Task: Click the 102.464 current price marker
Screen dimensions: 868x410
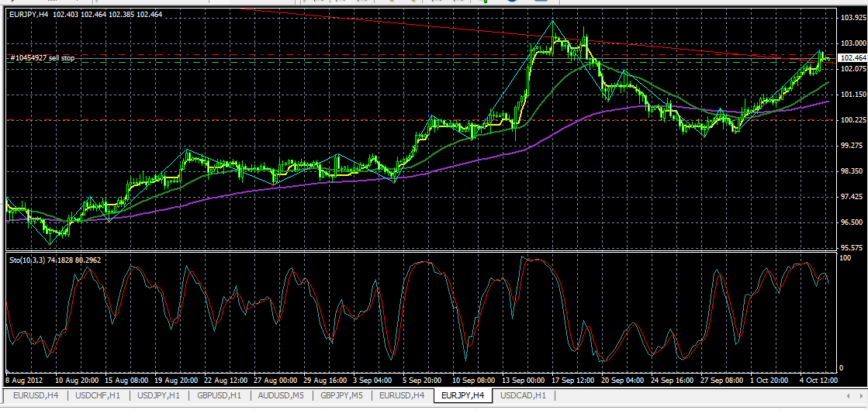Action: coord(852,58)
